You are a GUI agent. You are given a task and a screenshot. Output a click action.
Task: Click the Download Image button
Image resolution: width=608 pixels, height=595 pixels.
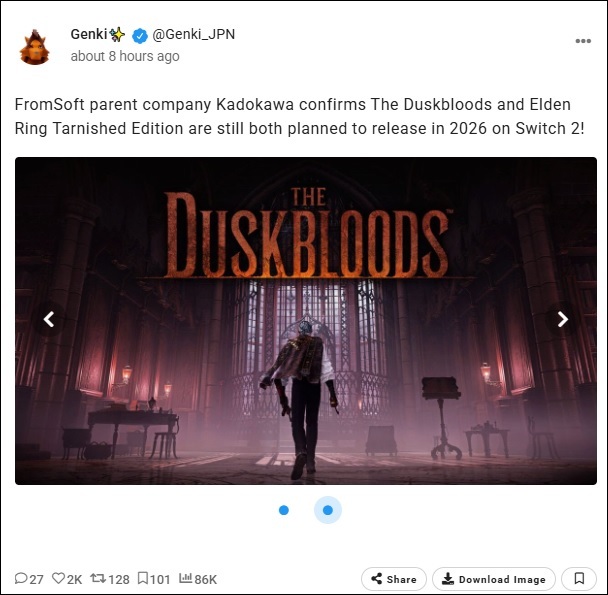tap(494, 579)
